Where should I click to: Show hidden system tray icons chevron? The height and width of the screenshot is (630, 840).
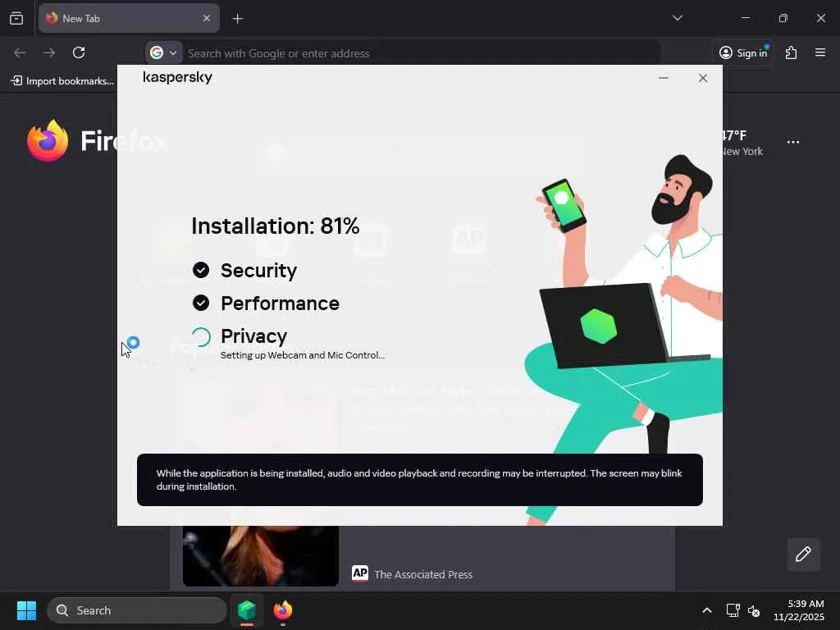(x=706, y=610)
